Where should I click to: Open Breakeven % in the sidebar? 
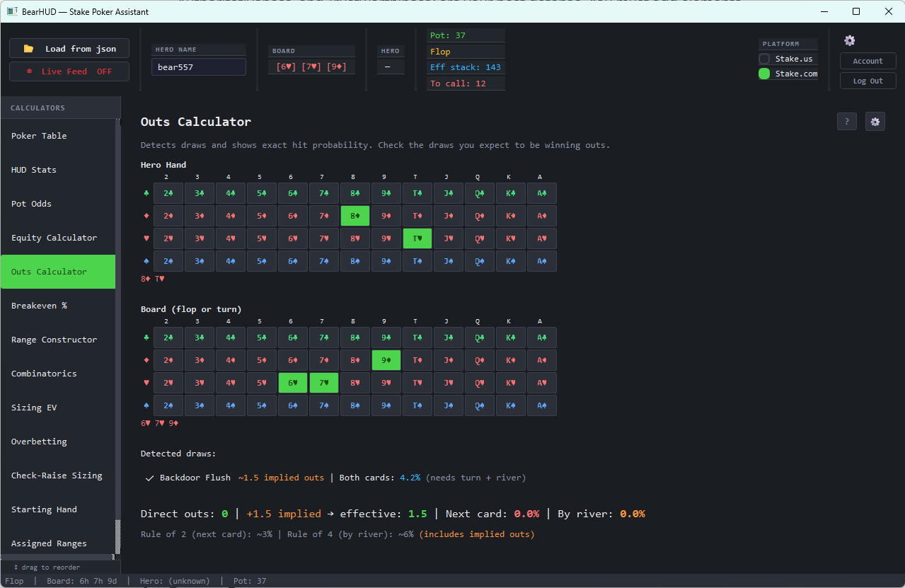point(58,306)
